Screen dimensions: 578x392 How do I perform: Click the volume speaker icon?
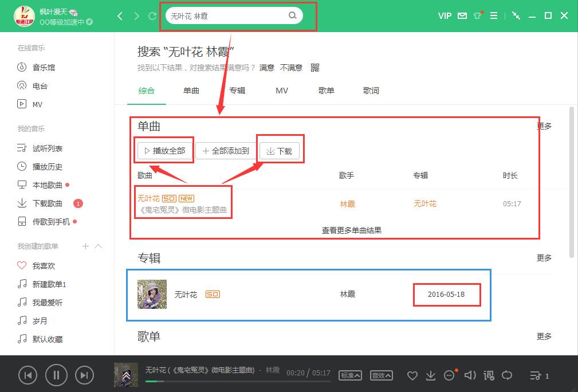click(470, 375)
